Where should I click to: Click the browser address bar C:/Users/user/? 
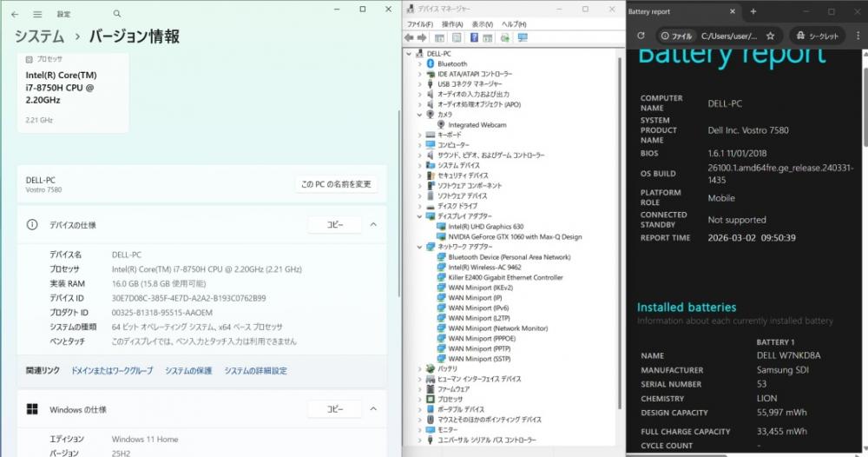coord(728,36)
